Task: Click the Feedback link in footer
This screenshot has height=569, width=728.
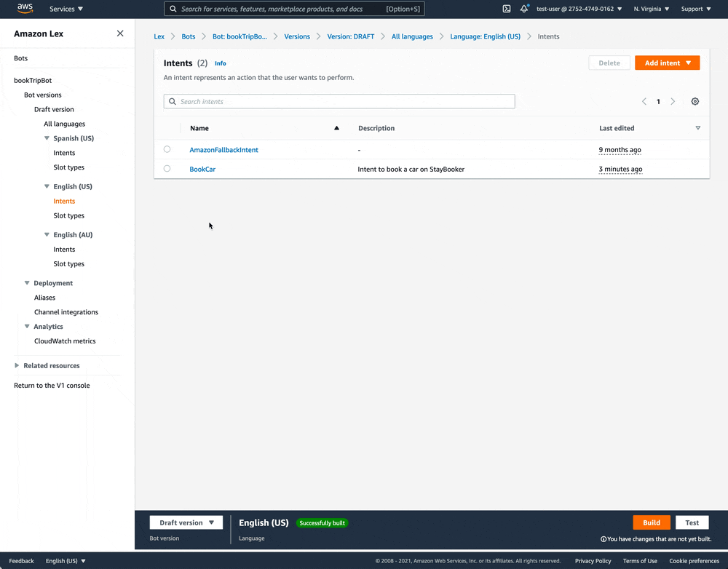Action: tap(21, 561)
